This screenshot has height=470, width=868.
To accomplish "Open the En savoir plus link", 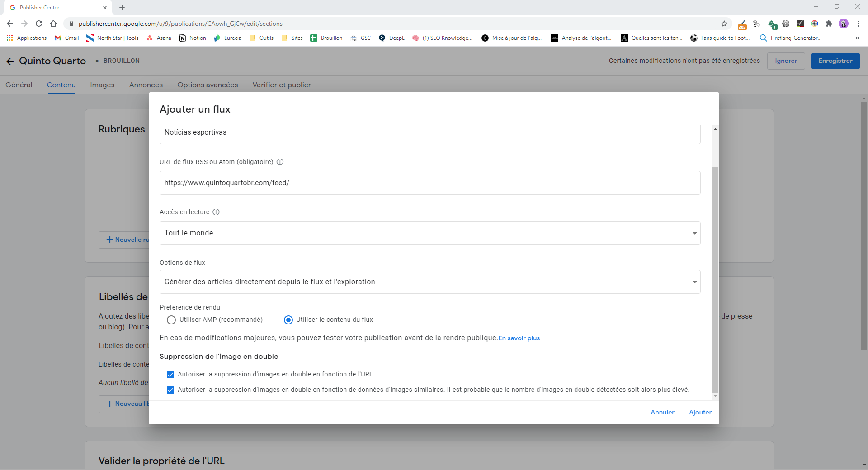I will click(519, 338).
